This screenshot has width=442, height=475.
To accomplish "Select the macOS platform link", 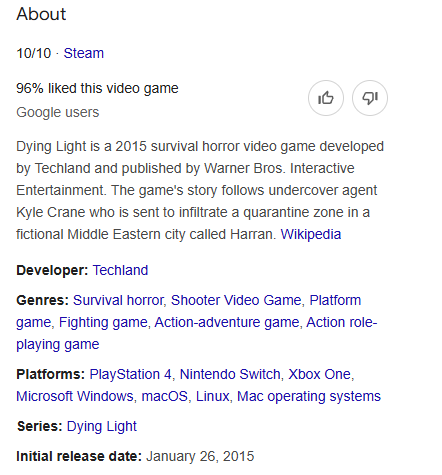I will coord(165,396).
